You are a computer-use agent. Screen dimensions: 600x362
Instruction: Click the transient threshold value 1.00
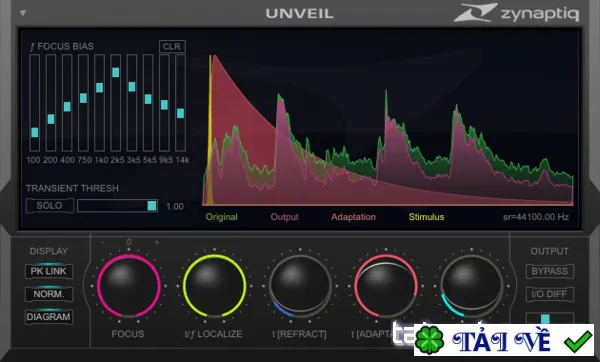[x=175, y=207]
